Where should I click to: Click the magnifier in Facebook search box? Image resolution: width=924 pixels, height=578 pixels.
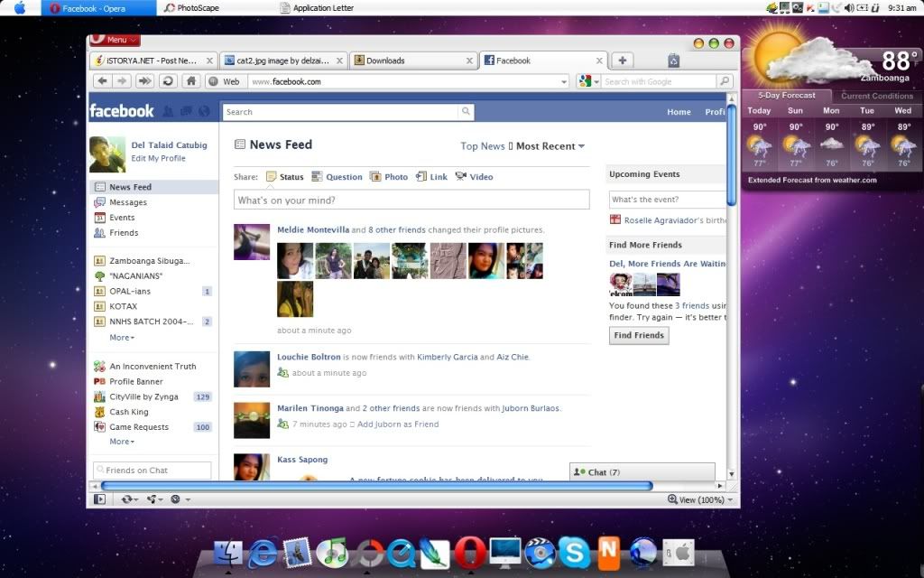point(466,111)
